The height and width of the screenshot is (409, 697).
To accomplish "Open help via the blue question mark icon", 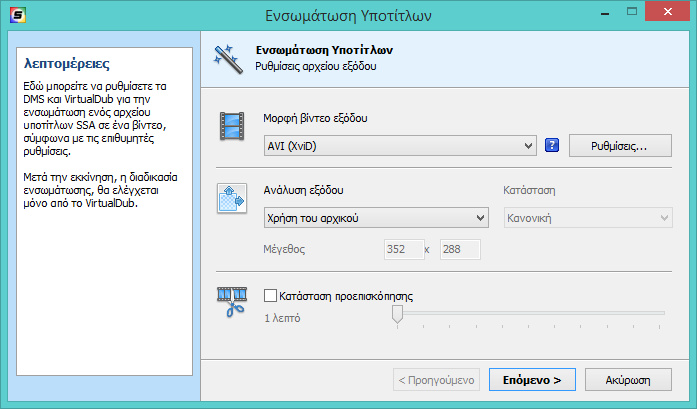I will point(551,146).
